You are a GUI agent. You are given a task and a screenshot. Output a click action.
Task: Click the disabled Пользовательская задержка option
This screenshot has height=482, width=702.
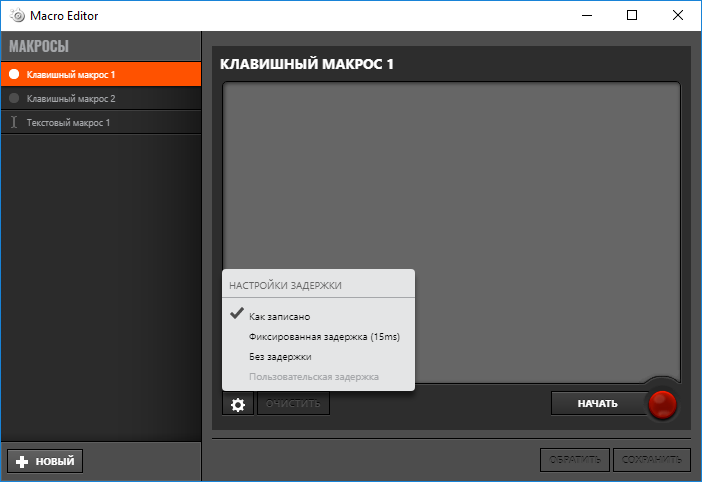click(x=313, y=377)
